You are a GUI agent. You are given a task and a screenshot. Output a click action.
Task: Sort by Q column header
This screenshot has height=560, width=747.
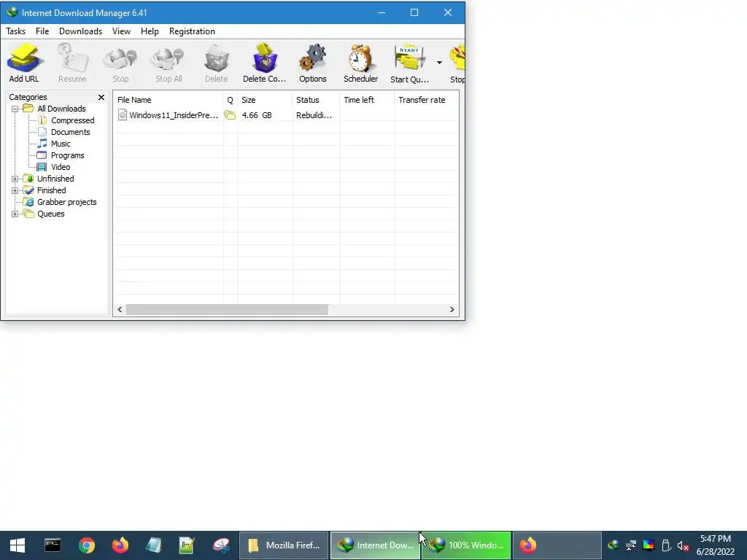[x=230, y=100]
